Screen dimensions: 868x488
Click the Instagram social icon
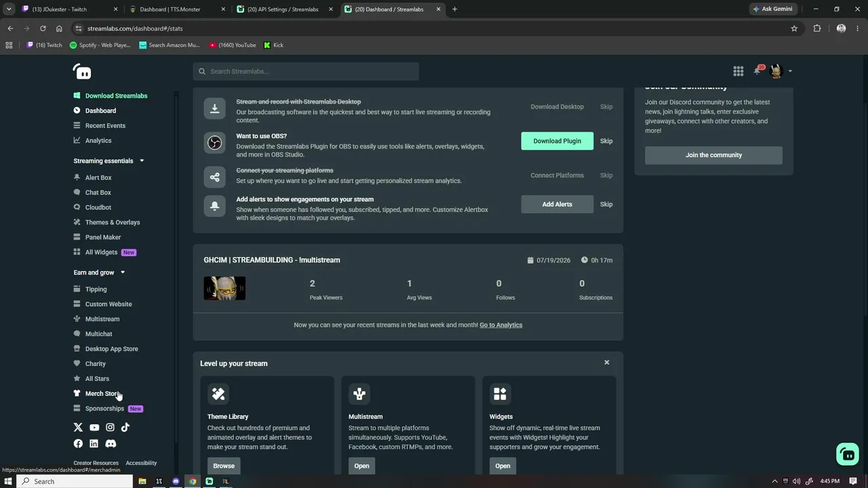point(110,428)
